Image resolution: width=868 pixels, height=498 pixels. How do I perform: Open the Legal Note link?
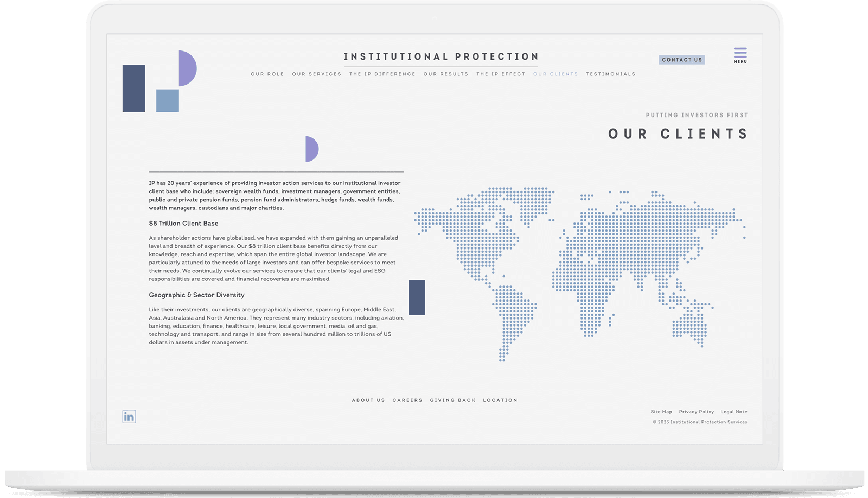733,412
